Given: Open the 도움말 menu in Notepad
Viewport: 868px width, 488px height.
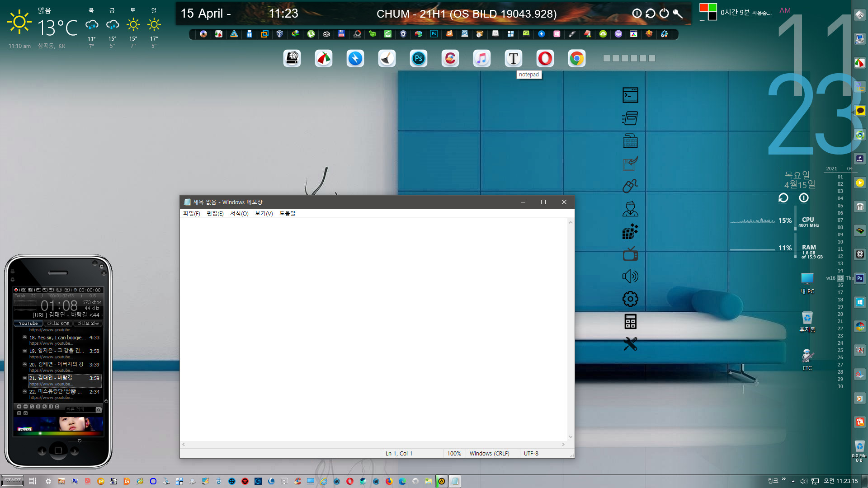Looking at the screenshot, I should coord(287,214).
